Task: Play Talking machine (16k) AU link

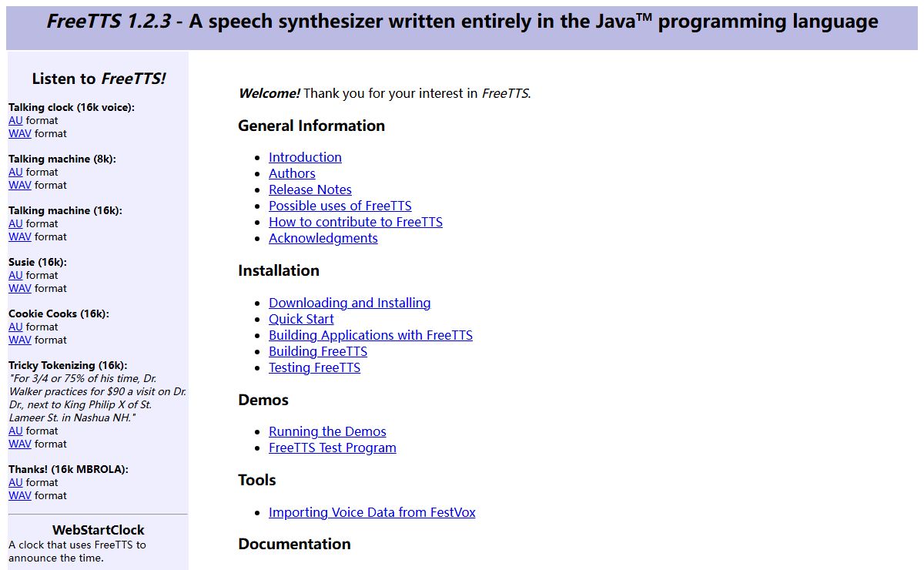Action: tap(15, 223)
